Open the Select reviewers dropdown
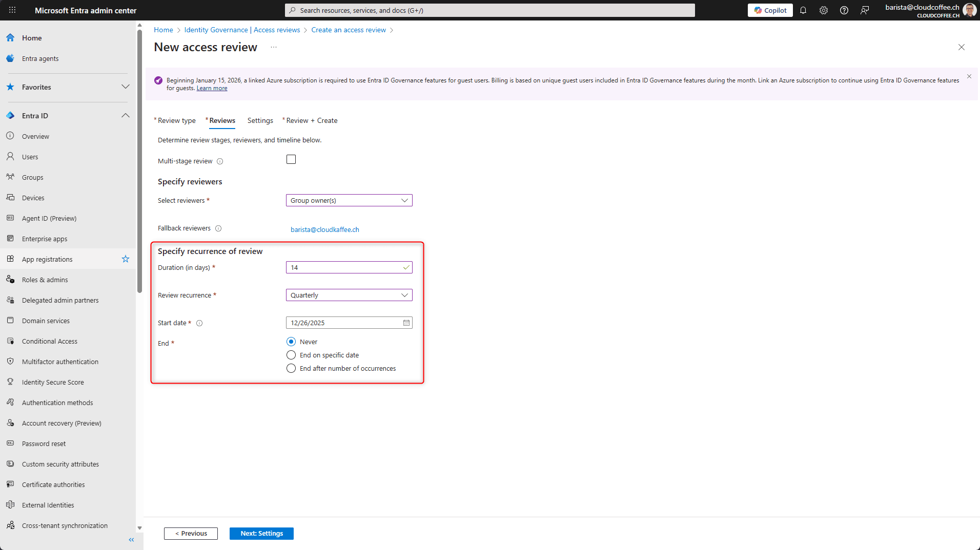This screenshot has height=550, width=980. tap(349, 200)
